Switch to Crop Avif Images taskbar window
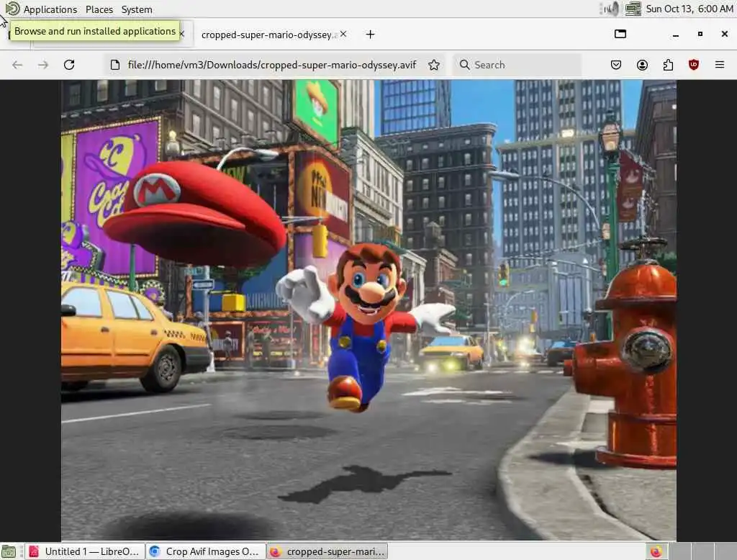Viewport: 737px width, 560px height. pyautogui.click(x=205, y=551)
